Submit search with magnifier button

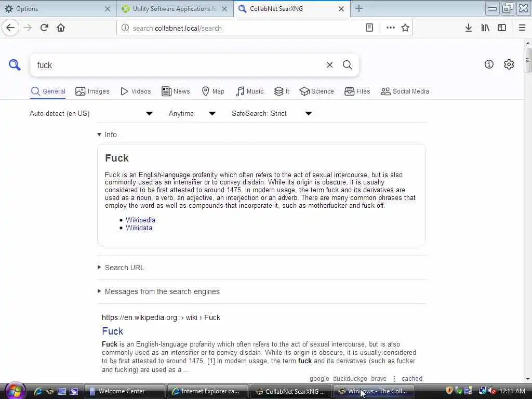tap(347, 65)
